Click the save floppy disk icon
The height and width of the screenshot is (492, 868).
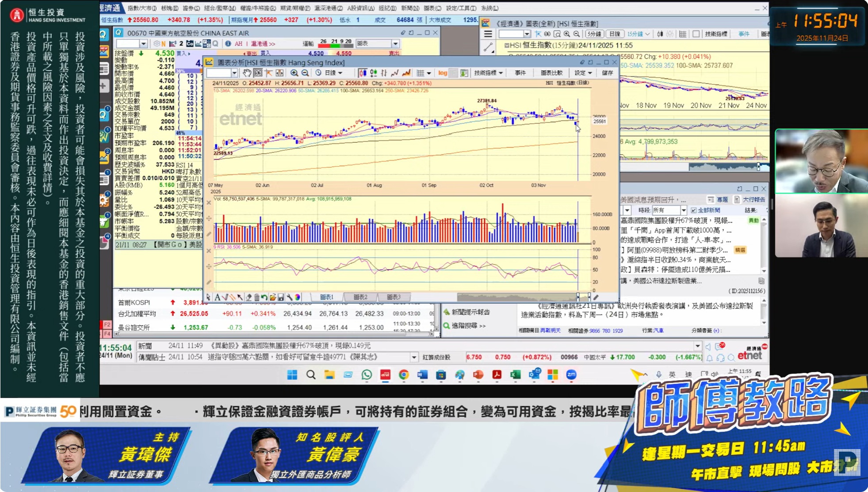click(281, 297)
